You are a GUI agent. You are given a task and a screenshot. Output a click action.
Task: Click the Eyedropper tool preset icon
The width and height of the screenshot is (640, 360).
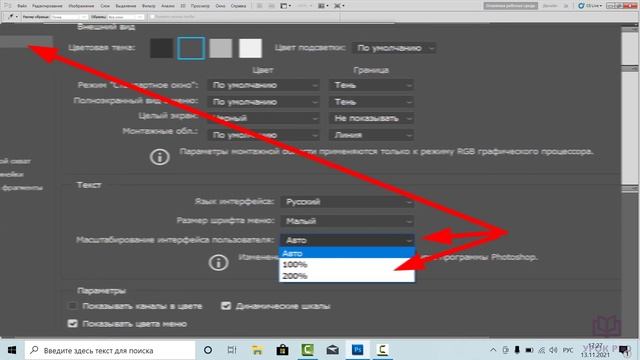[11, 17]
